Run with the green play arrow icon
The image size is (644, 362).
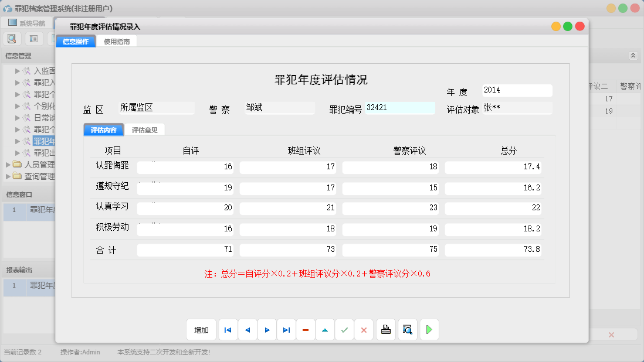pyautogui.click(x=429, y=330)
